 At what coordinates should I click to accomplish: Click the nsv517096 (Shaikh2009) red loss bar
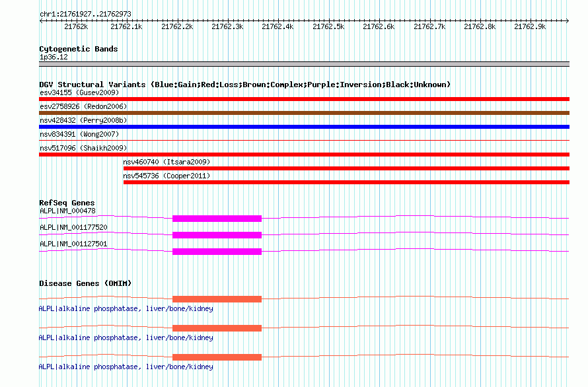[304, 155]
